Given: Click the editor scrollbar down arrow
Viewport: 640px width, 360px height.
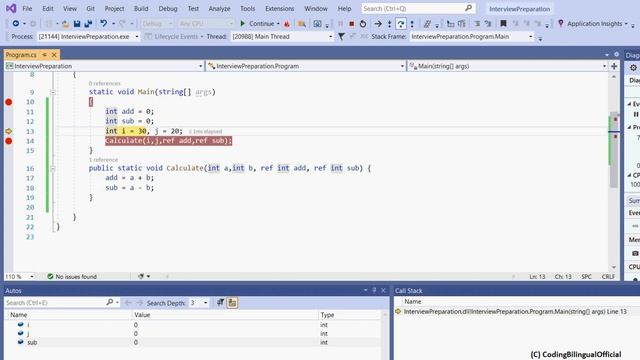Looking at the screenshot, I should pyautogui.click(x=614, y=267).
